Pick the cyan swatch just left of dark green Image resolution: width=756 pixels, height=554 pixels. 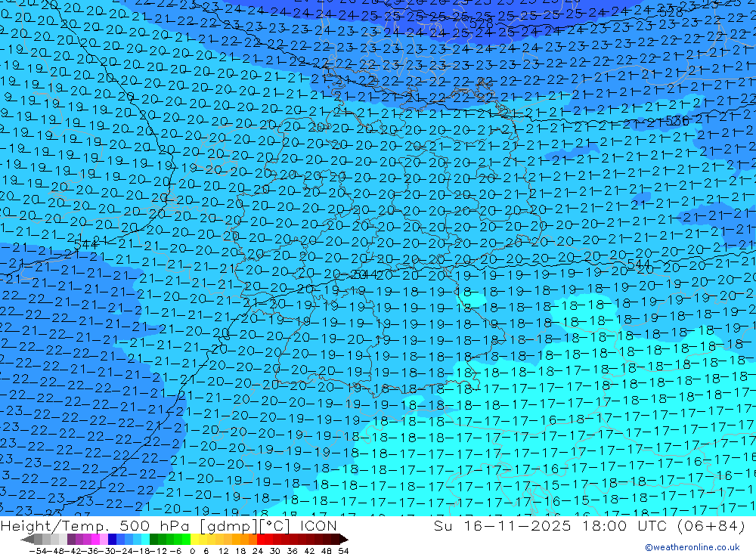coord(145,539)
